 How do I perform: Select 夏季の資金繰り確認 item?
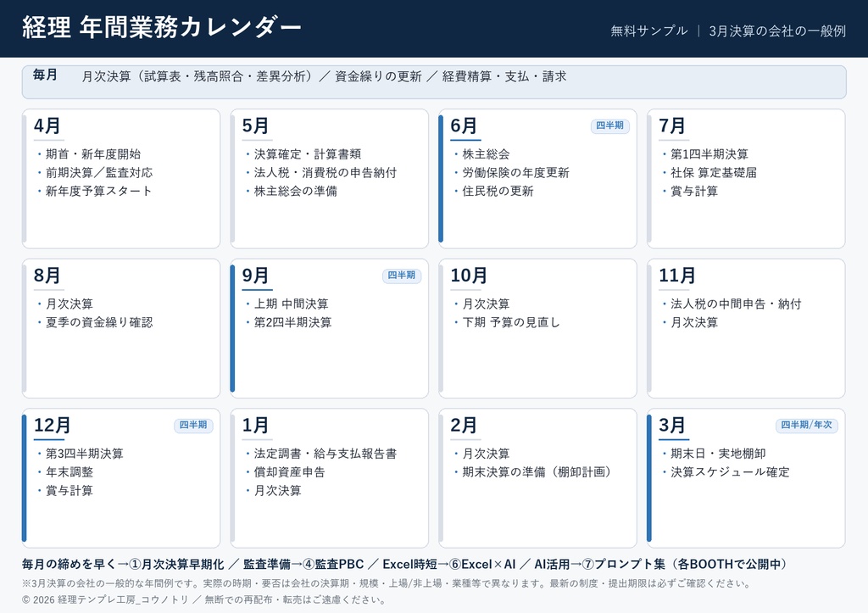(99, 321)
